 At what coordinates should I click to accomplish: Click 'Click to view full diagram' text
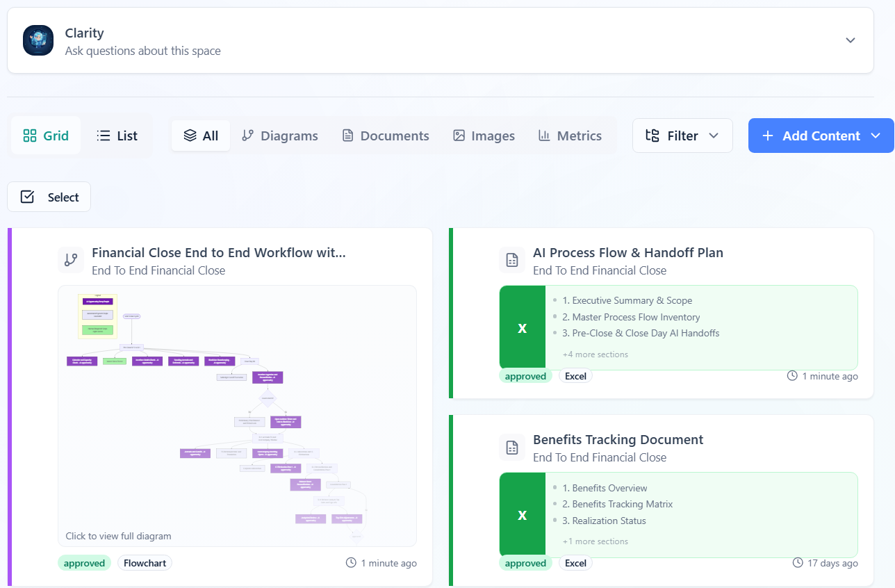click(x=118, y=536)
